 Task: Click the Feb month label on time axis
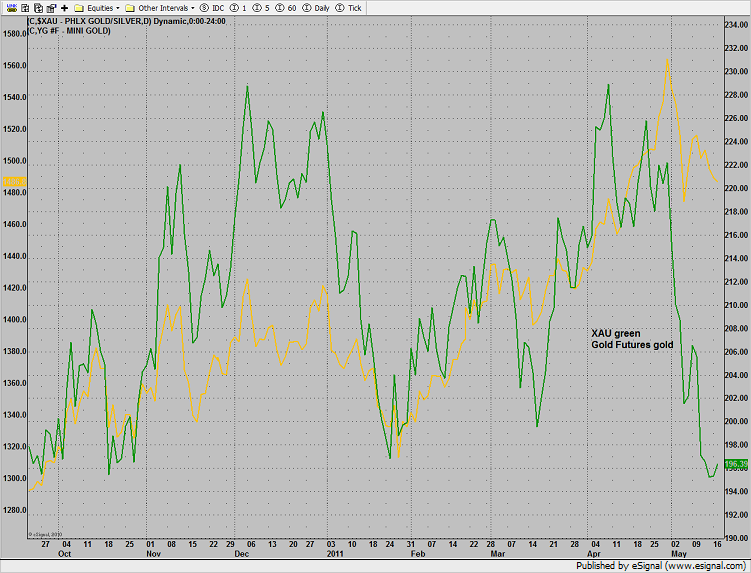click(x=418, y=554)
